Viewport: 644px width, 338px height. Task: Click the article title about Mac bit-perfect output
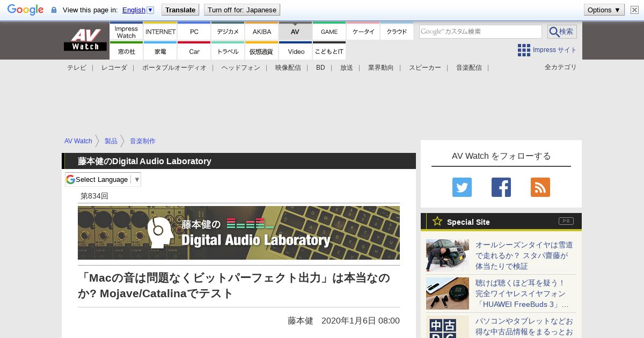pos(234,285)
